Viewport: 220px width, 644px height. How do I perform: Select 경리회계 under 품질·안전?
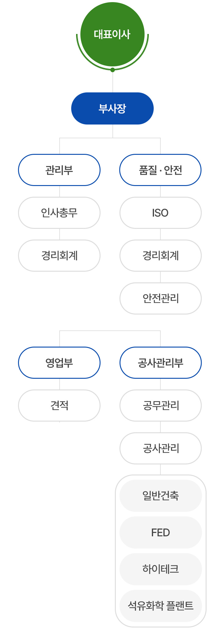click(x=160, y=256)
